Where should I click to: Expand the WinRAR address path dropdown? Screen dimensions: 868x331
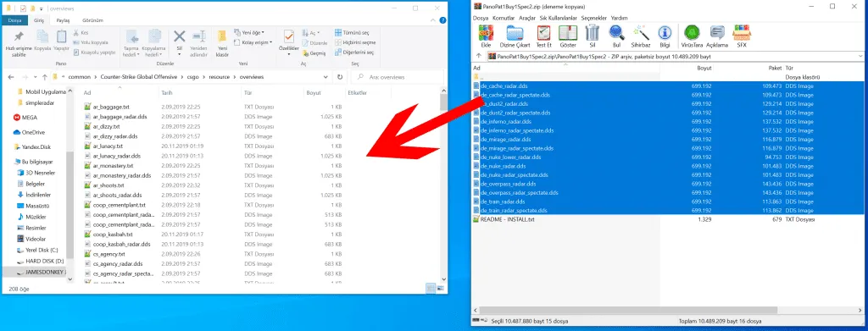pos(860,57)
